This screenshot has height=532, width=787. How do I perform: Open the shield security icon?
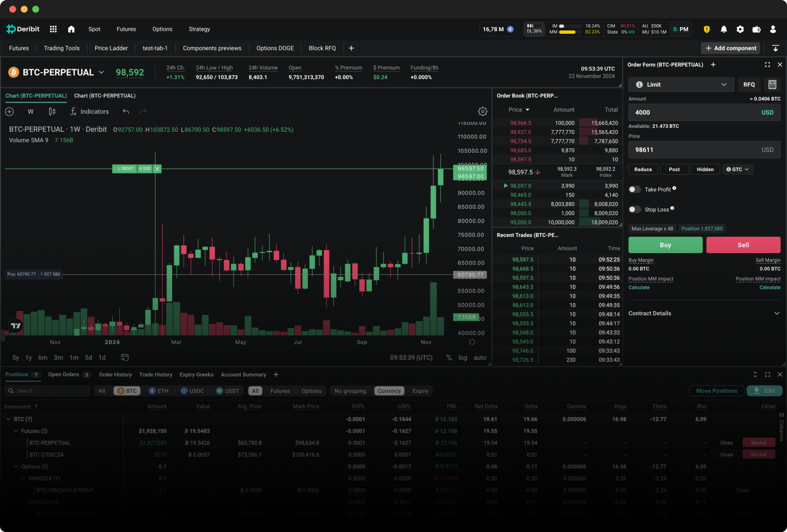pos(707,29)
